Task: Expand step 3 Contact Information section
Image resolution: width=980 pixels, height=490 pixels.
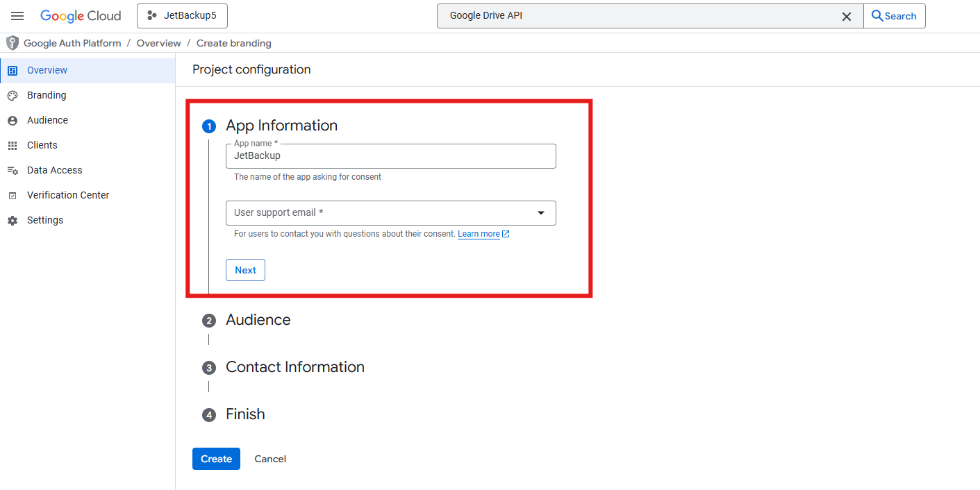Action: point(294,367)
